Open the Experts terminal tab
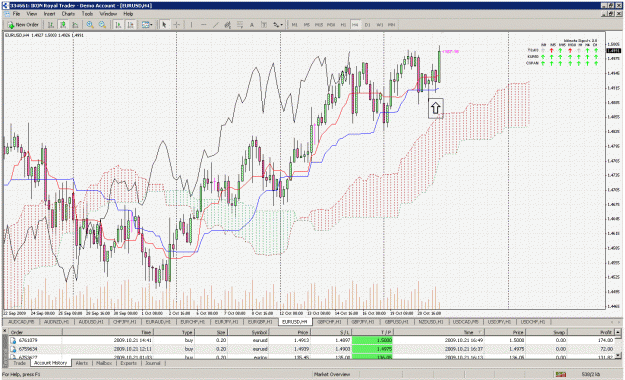The height and width of the screenshot is (380, 625). pyautogui.click(x=128, y=363)
